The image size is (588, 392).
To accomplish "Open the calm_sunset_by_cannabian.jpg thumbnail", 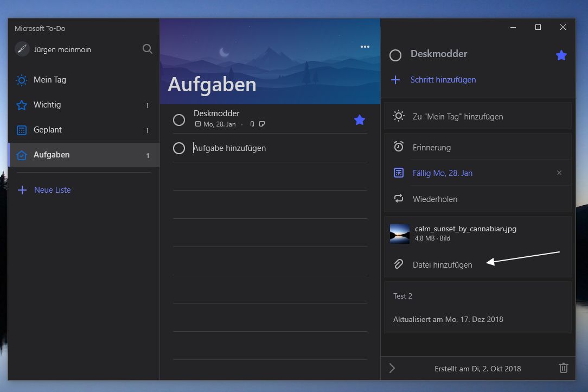I will (400, 234).
